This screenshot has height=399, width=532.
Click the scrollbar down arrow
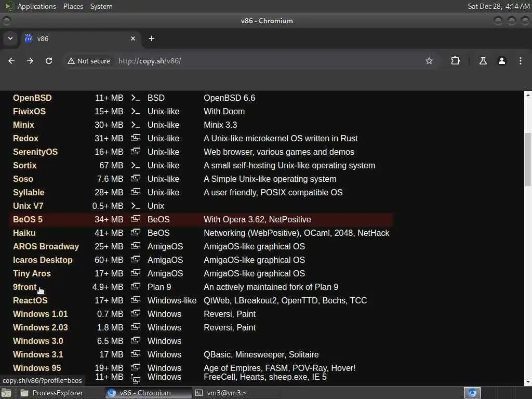coord(528,382)
